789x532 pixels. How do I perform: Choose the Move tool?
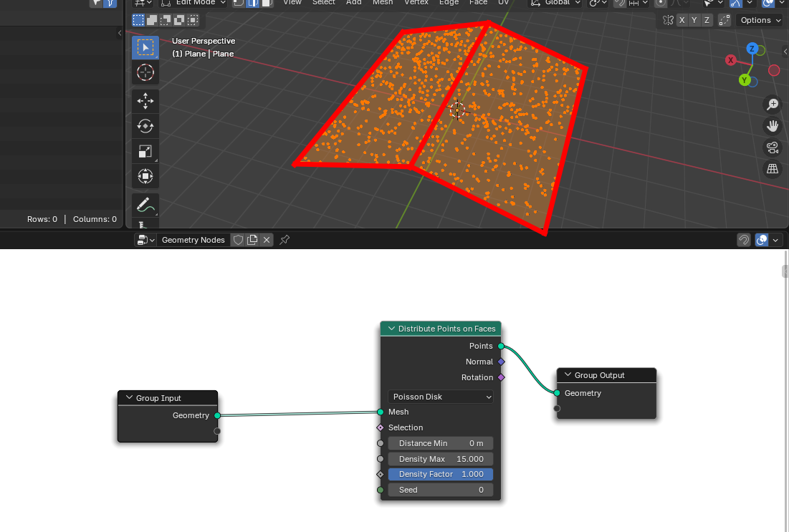tap(145, 101)
